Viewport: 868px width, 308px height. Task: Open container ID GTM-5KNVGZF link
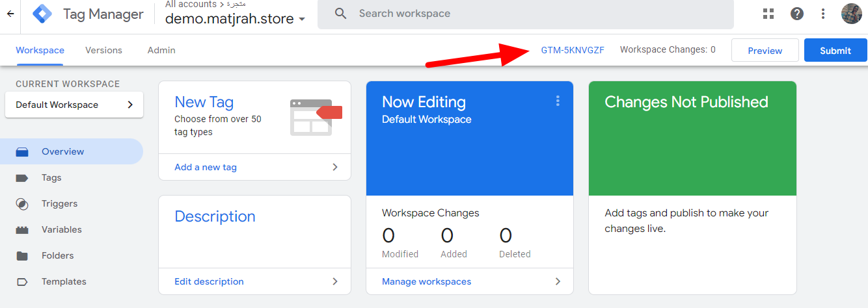click(573, 49)
